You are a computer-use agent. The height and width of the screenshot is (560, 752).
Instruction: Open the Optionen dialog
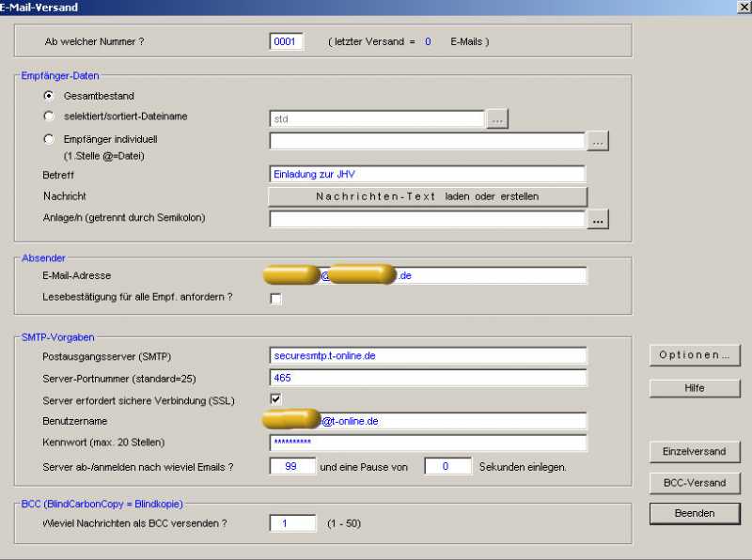click(x=695, y=355)
